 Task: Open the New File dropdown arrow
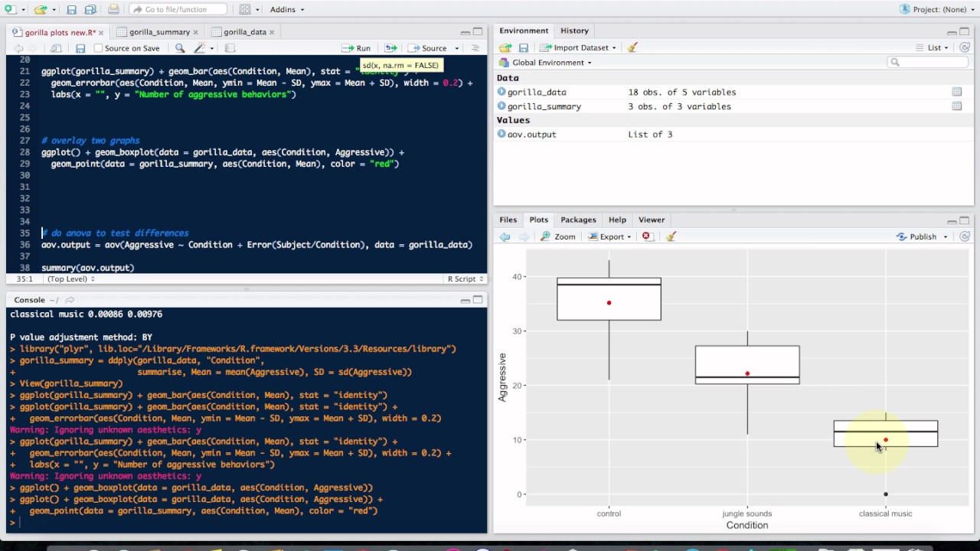point(23,10)
